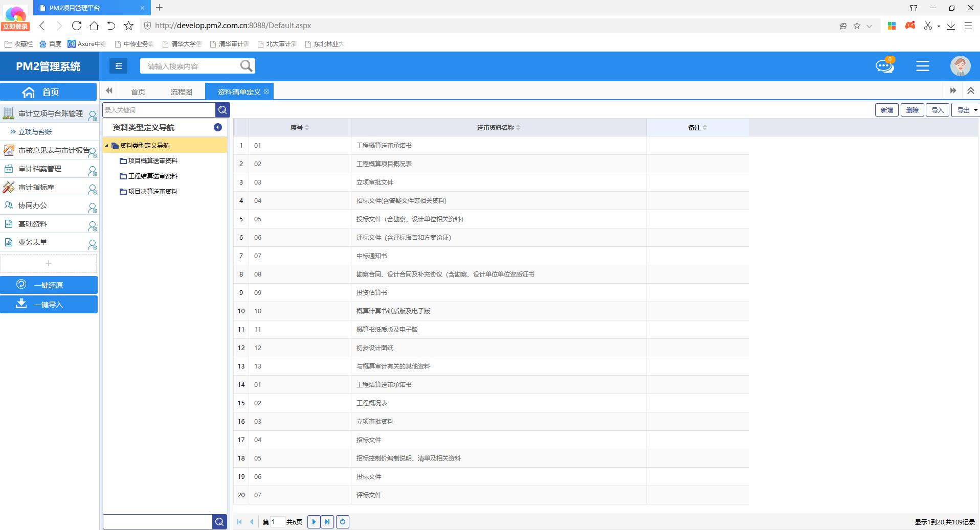Close the 资料清单定义 tab
The image size is (980, 530).
coord(266,92)
